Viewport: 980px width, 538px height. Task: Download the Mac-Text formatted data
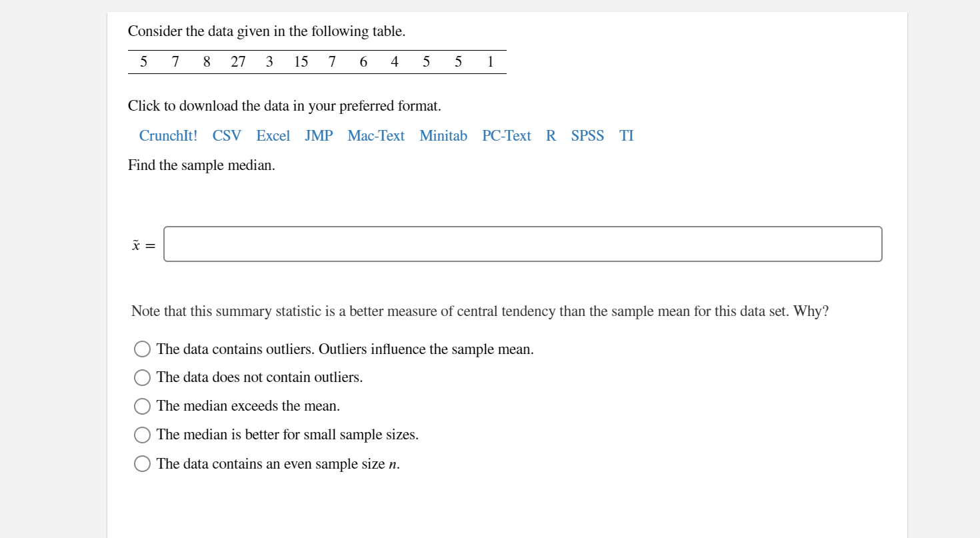(x=375, y=135)
